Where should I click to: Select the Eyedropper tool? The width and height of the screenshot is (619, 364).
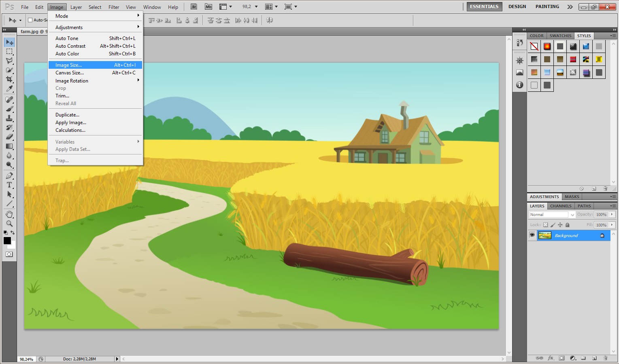tap(9, 89)
